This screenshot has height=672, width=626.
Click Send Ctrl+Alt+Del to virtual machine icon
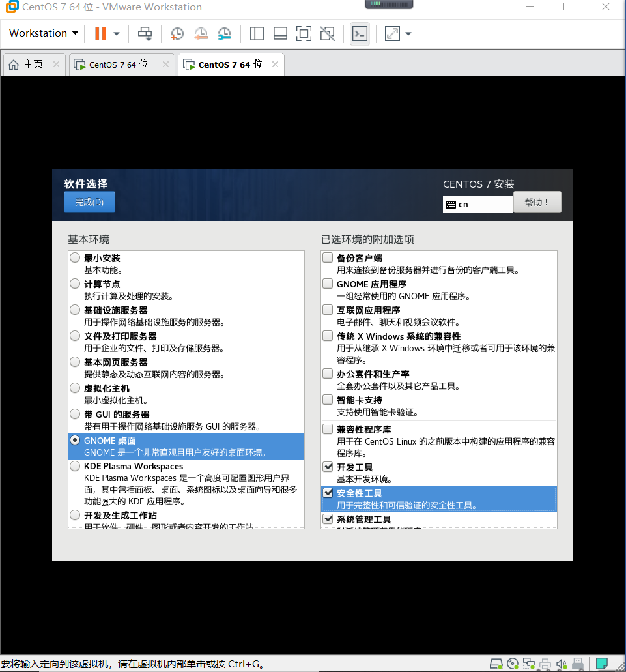pos(145,33)
